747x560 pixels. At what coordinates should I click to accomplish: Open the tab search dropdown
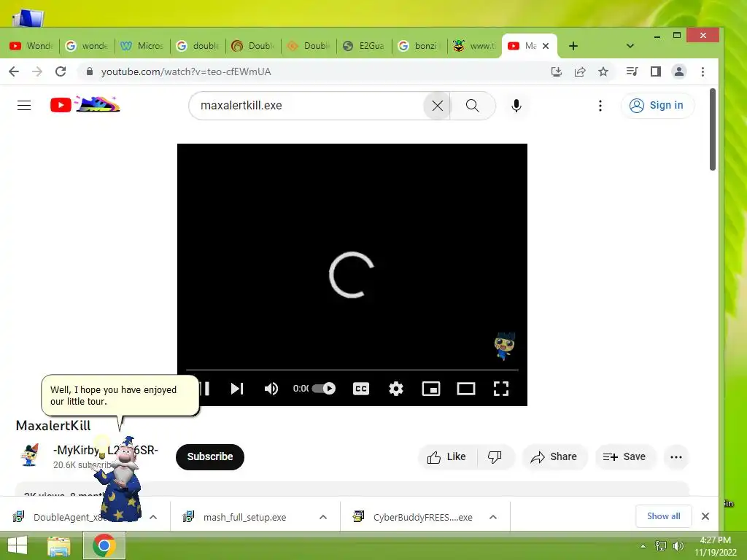pyautogui.click(x=630, y=46)
